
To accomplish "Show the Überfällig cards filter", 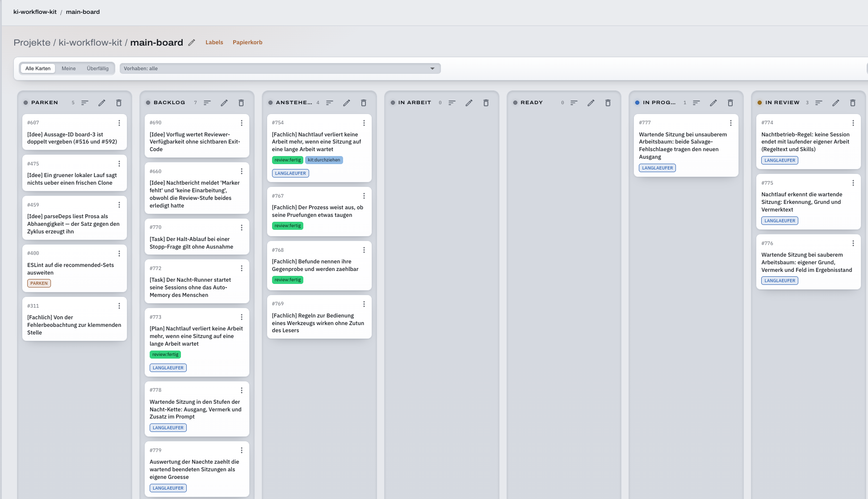I will click(98, 68).
